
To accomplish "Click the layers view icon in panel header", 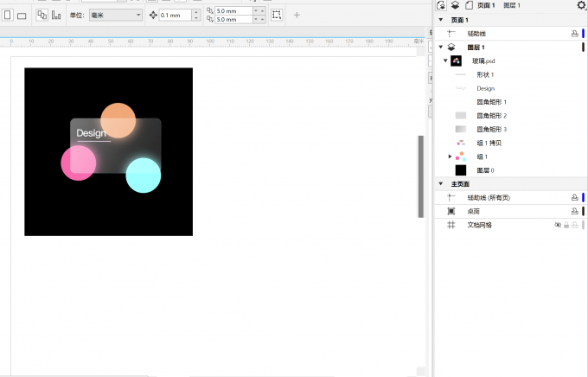I will (454, 5).
